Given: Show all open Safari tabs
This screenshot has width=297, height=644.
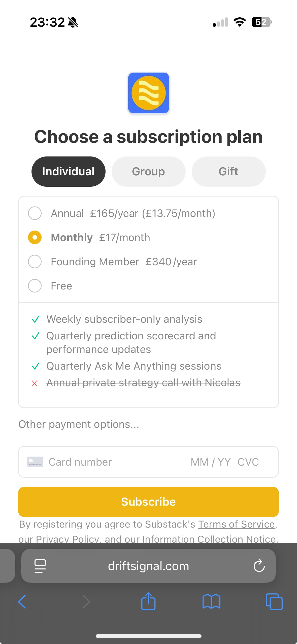Looking at the screenshot, I should [274, 601].
